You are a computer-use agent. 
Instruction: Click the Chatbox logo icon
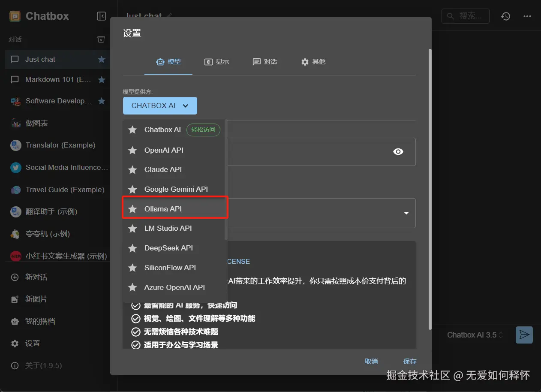[x=15, y=16]
